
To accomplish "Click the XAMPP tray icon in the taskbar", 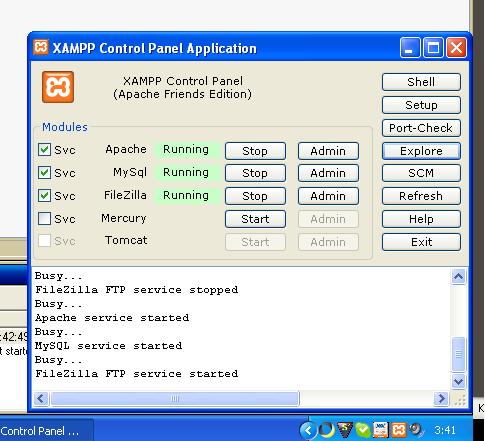I will tap(398, 430).
